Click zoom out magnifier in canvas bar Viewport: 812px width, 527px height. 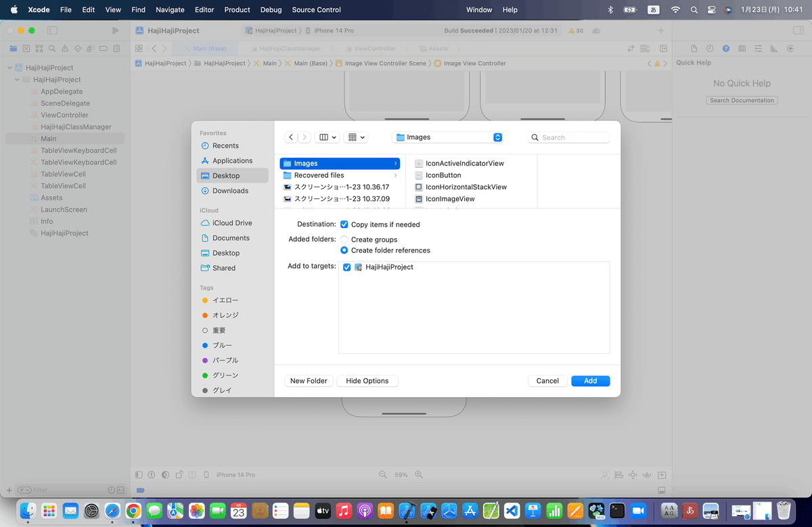(383, 475)
